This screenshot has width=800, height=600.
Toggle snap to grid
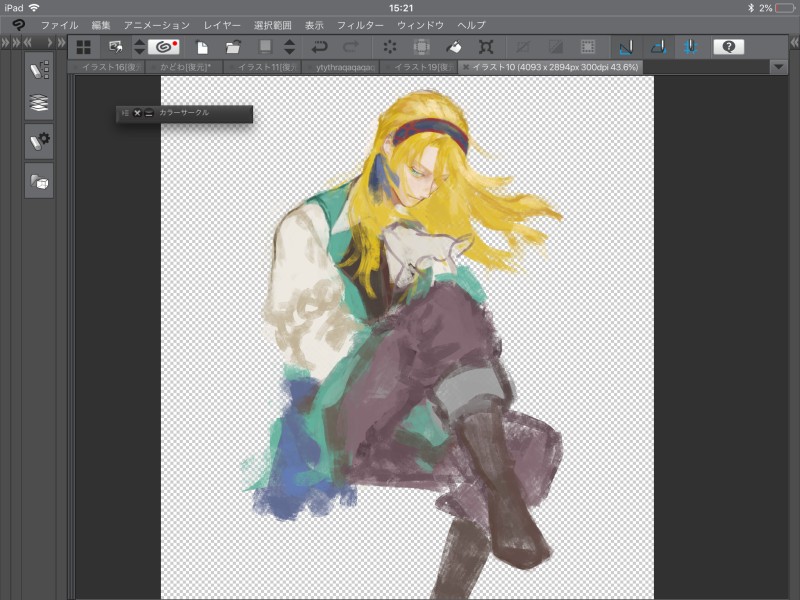(x=690, y=47)
